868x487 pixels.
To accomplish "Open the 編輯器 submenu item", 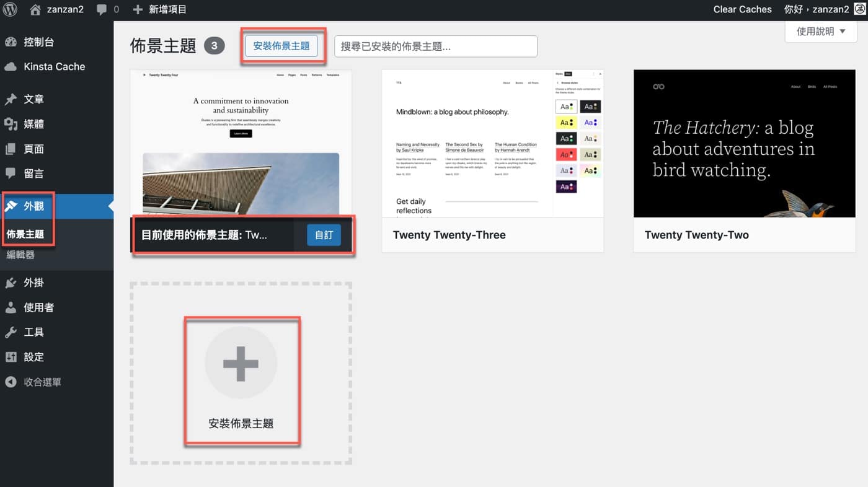I will pyautogui.click(x=20, y=255).
